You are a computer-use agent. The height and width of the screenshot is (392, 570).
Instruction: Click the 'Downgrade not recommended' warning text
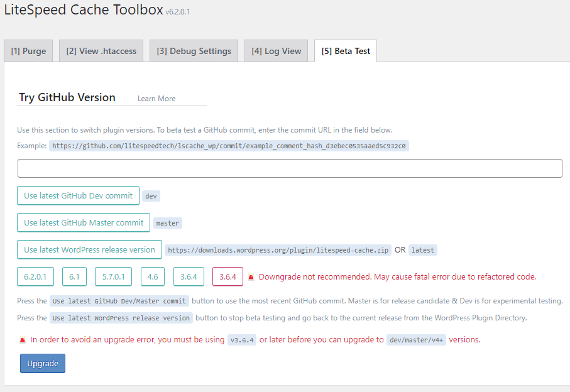[397, 277]
